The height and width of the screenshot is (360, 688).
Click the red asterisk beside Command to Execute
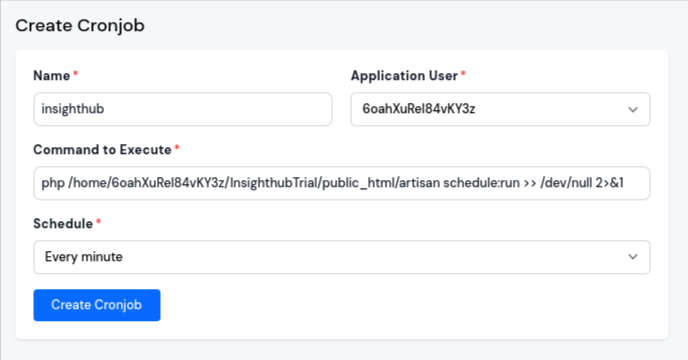(x=177, y=147)
